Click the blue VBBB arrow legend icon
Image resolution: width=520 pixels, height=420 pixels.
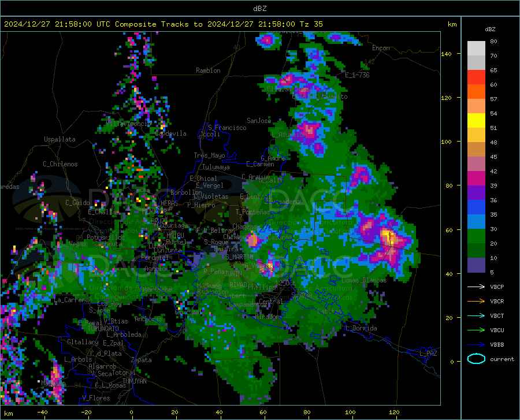pyautogui.click(x=476, y=345)
